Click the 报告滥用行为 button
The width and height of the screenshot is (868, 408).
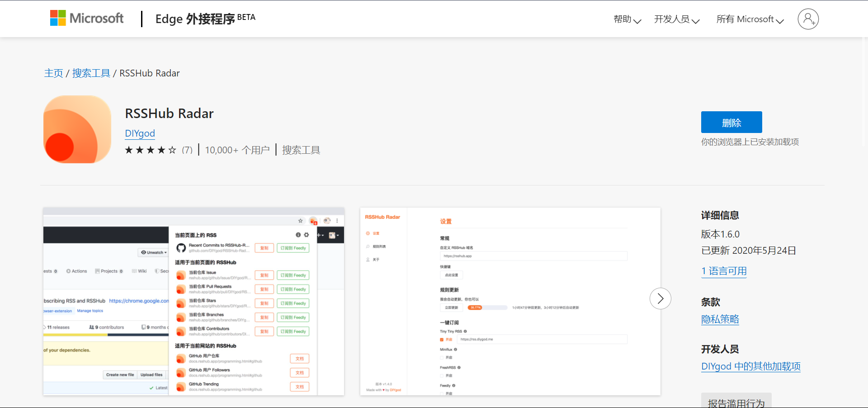coord(736,401)
